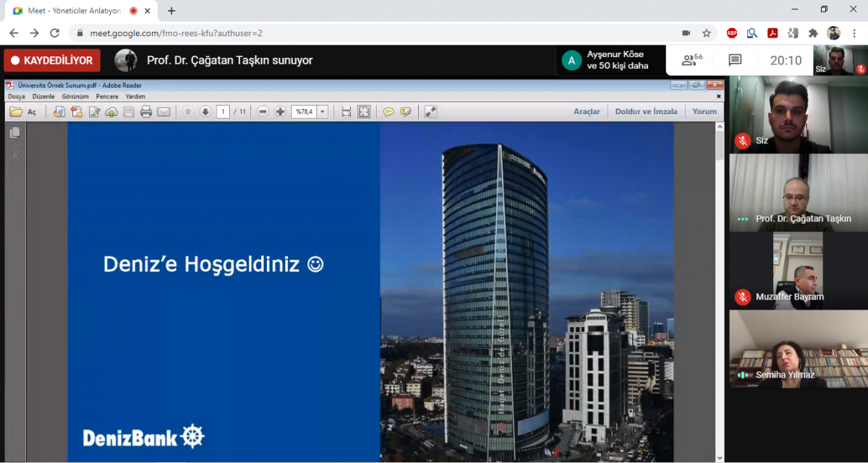Expand the zoom percentage dropdown arrow
The height and width of the screenshot is (463, 868).
click(x=323, y=111)
